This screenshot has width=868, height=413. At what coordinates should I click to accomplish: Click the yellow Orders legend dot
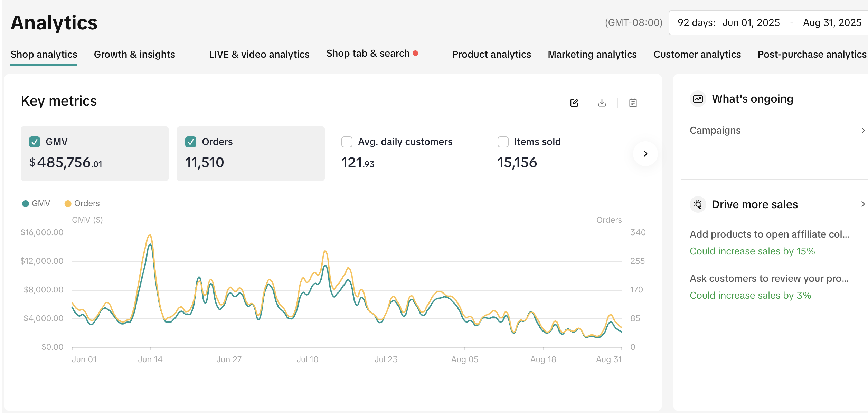point(68,204)
